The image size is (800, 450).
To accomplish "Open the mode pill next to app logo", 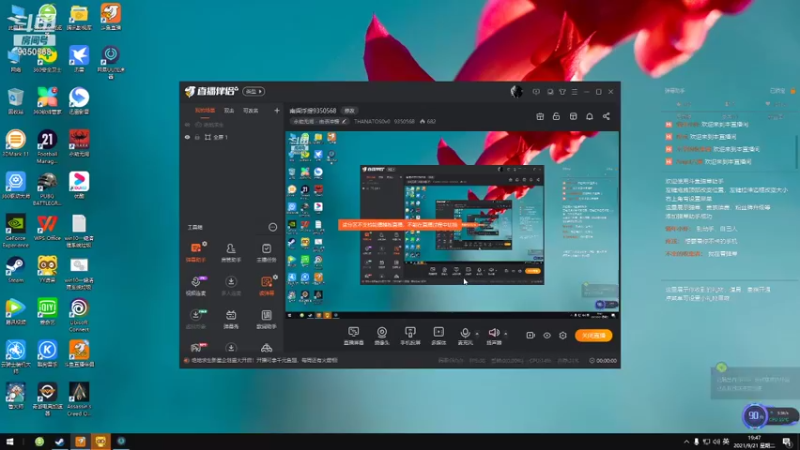I will pos(254,91).
